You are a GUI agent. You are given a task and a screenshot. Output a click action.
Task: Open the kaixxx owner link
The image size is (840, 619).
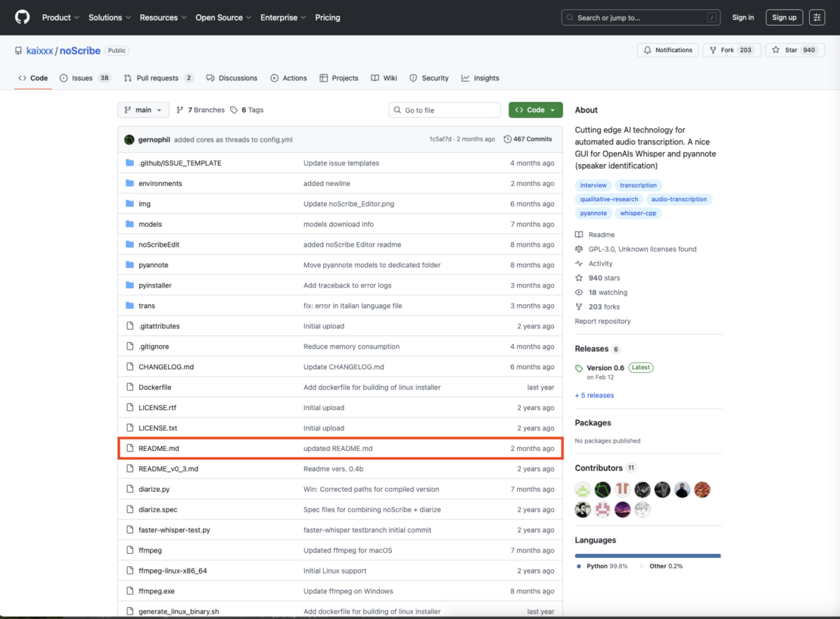(39, 51)
